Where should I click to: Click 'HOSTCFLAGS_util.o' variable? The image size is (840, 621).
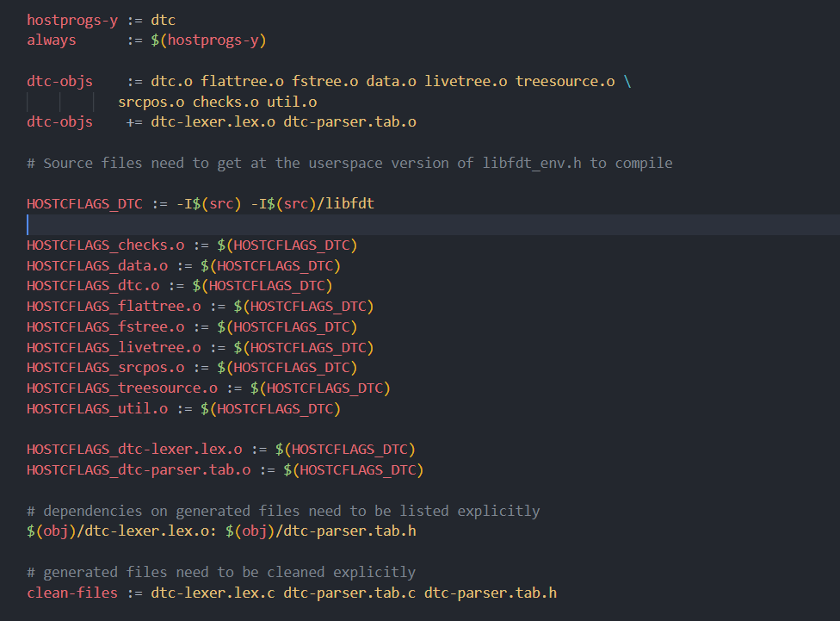point(97,408)
